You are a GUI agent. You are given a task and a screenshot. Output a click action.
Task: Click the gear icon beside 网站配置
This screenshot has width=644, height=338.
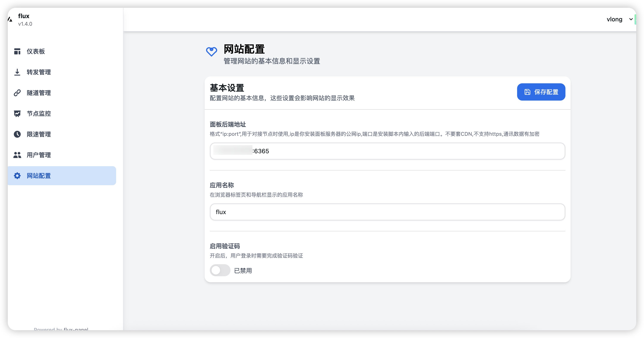click(17, 176)
